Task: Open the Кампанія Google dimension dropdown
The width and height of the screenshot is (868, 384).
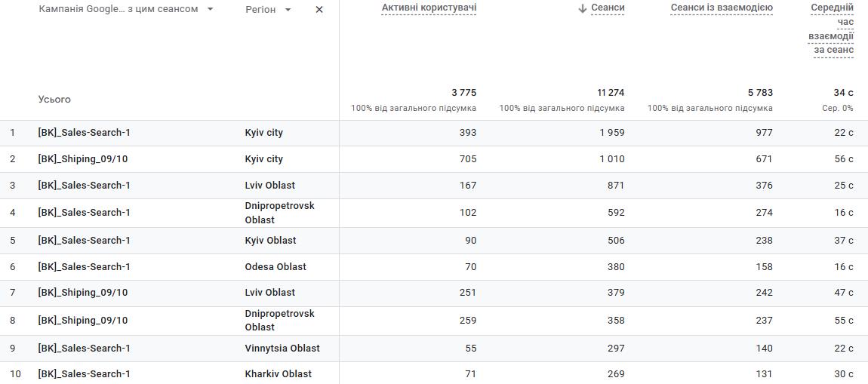Action: coord(210,9)
